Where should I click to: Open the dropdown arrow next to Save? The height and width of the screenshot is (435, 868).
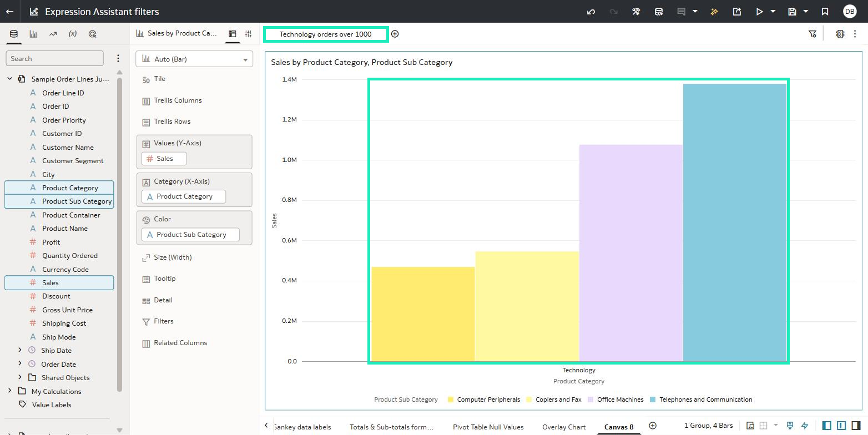pyautogui.click(x=806, y=11)
